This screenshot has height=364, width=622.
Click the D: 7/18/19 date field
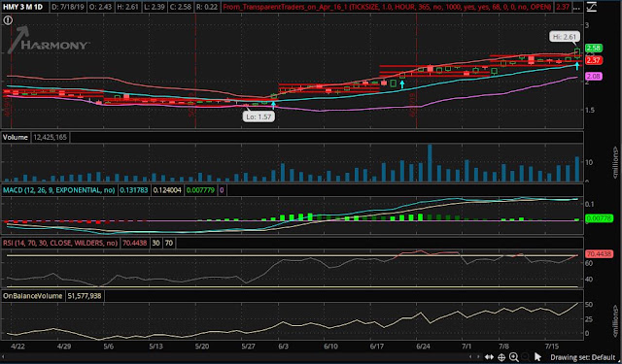pos(68,7)
